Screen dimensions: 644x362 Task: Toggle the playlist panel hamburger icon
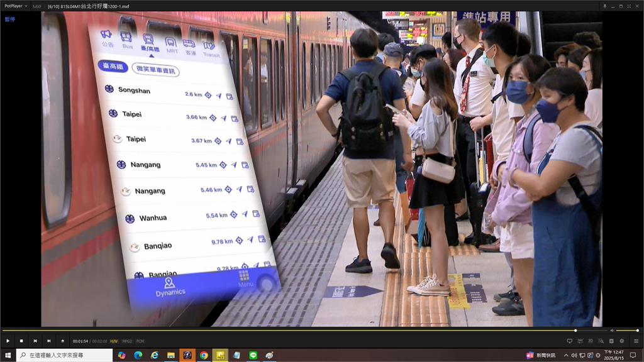636,341
